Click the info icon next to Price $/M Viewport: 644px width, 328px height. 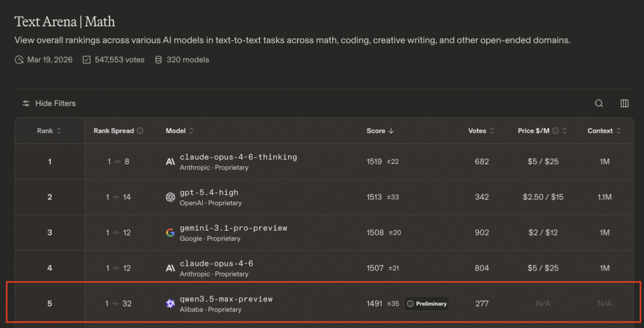pyautogui.click(x=555, y=131)
